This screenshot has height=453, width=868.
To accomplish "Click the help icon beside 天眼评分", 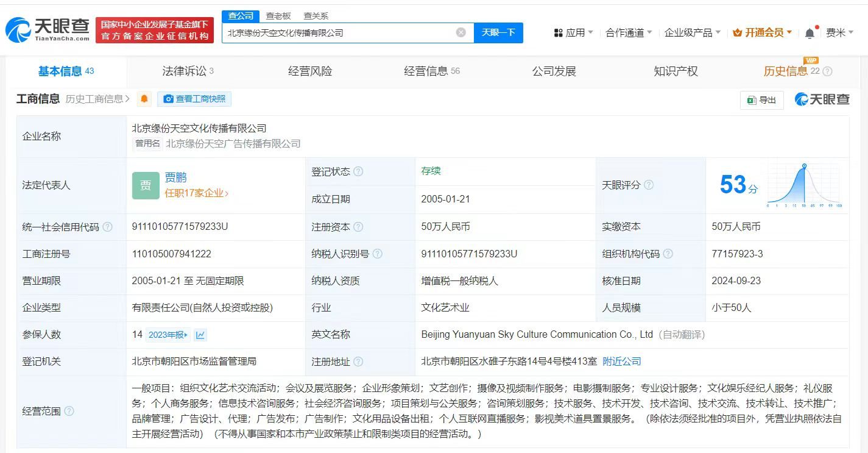I will point(649,185).
